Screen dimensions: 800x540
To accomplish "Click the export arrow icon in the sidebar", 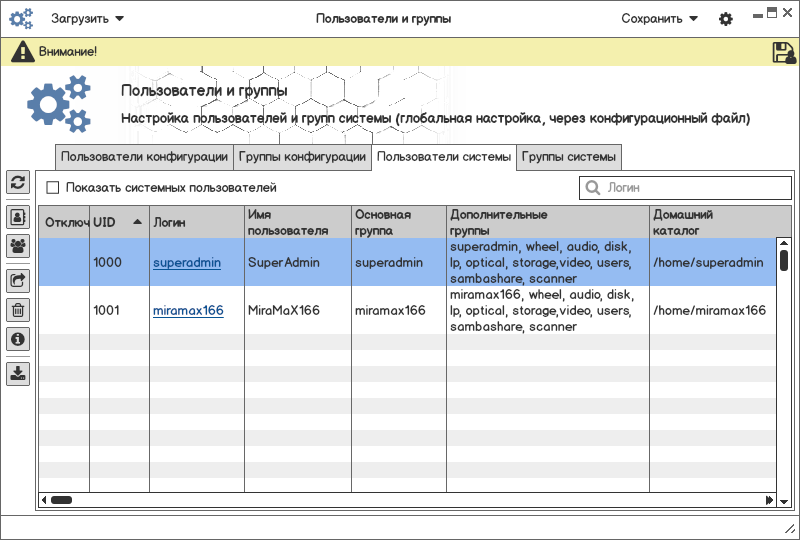I will (x=18, y=281).
